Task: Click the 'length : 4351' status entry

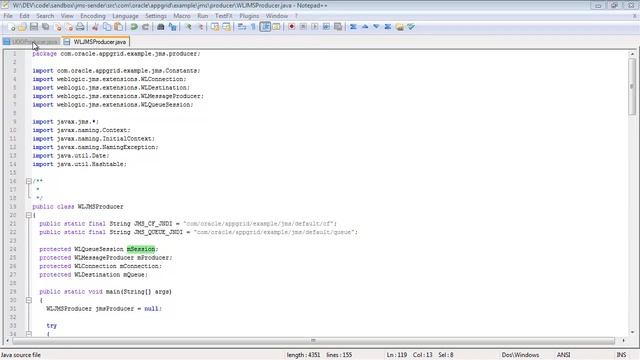Action: point(303,355)
